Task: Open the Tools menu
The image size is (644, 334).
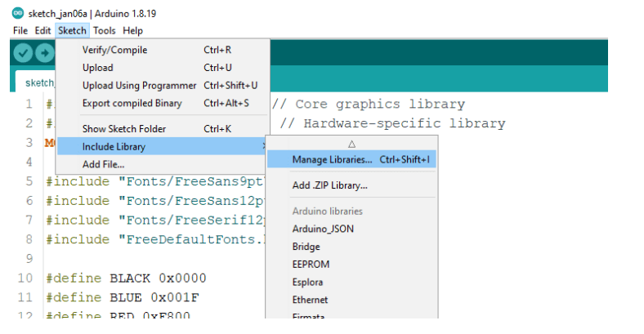Action: click(x=105, y=30)
